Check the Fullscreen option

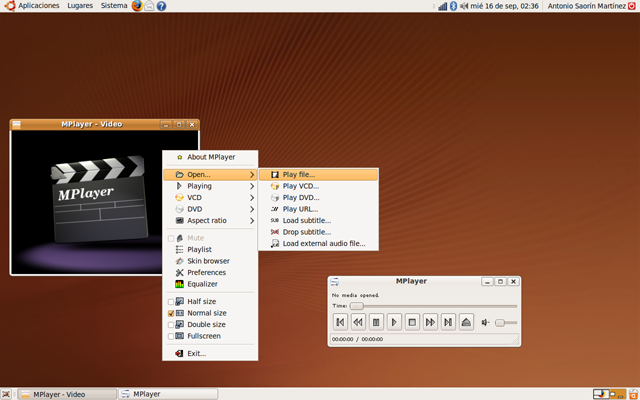click(x=171, y=336)
